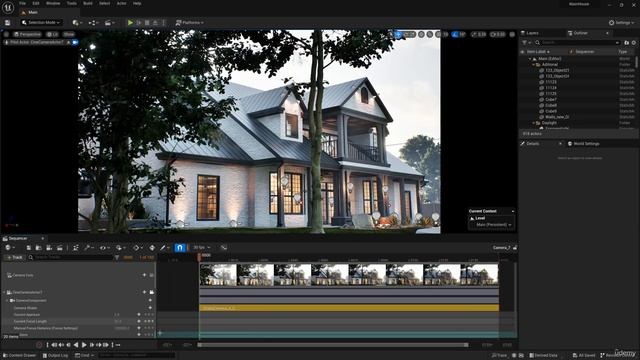Open the Tools menu
The height and width of the screenshot is (360, 640).
click(72, 3)
